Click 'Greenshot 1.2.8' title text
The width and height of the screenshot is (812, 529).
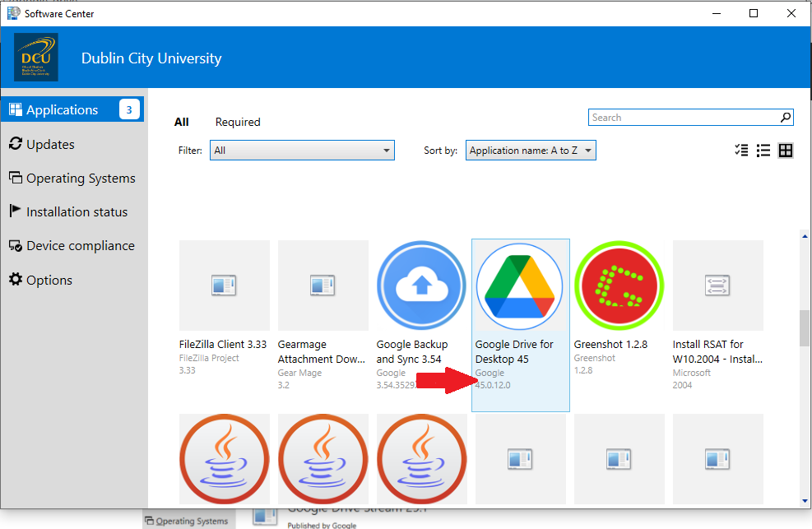tap(610, 344)
